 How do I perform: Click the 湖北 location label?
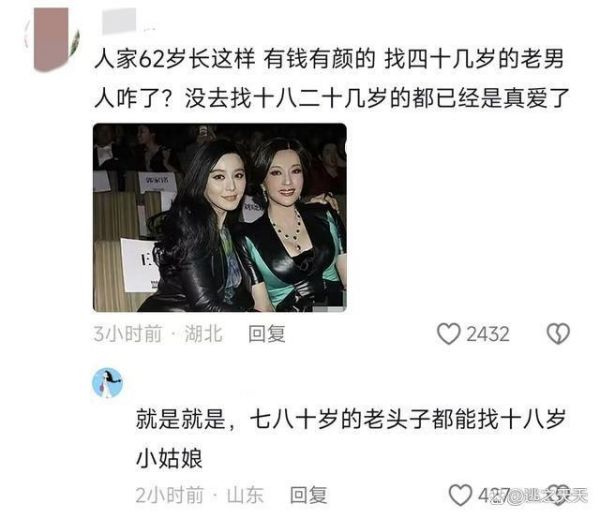click(x=203, y=334)
